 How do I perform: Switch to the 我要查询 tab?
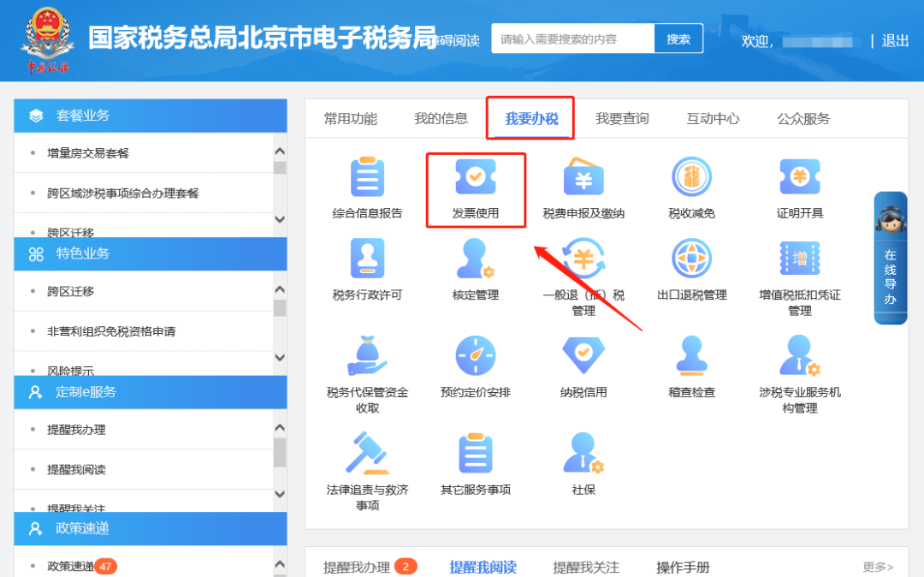[622, 119]
